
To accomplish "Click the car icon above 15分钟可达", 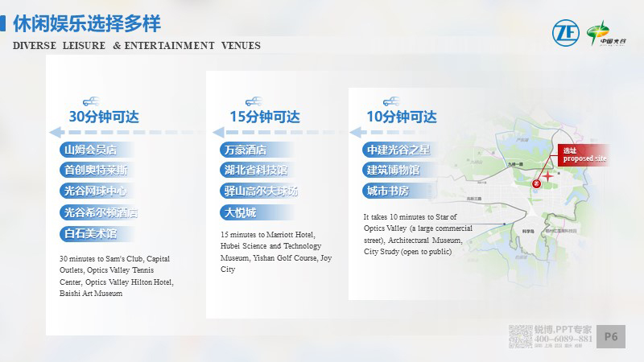I will 254,101.
